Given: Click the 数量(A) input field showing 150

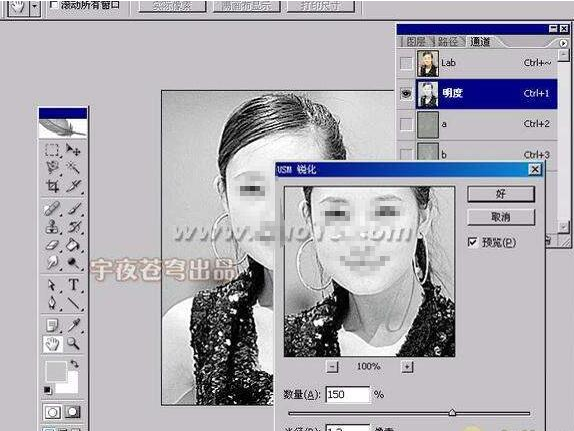Looking at the screenshot, I should click(x=347, y=395).
